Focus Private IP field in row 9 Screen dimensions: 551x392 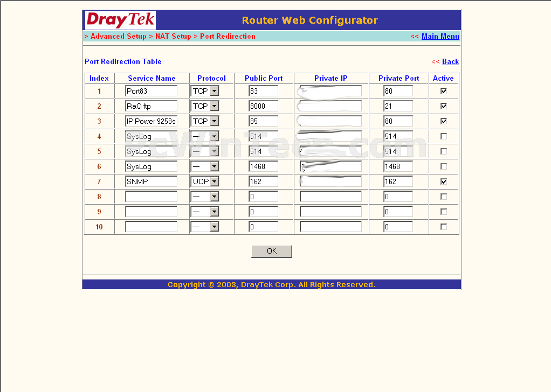330,212
